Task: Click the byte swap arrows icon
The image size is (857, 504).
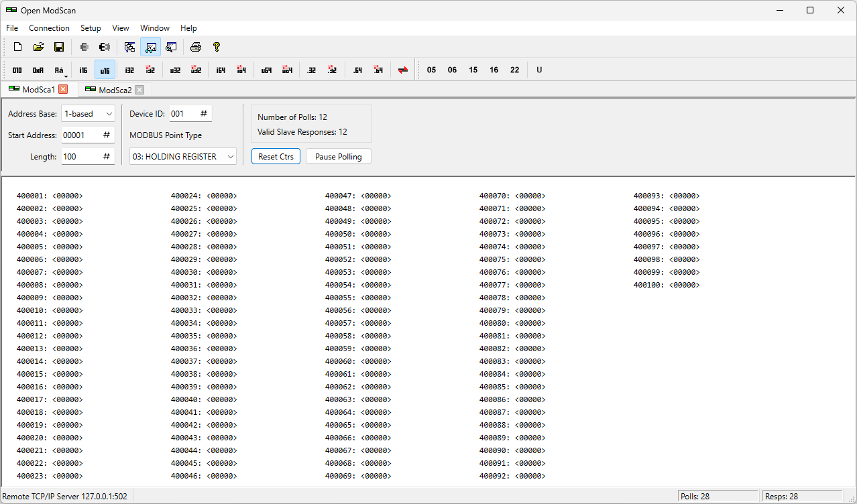Action: [x=402, y=70]
